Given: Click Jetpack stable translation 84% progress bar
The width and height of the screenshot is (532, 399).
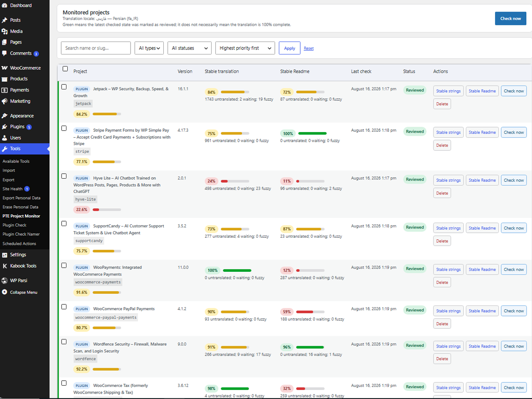Looking at the screenshot, I should 235,92.
